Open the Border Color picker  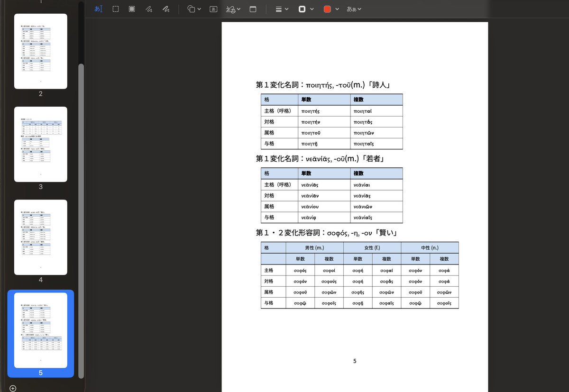(302, 9)
